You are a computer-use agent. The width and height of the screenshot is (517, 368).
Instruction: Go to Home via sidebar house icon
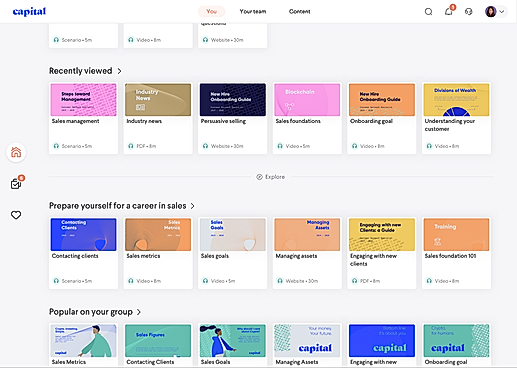coord(16,152)
